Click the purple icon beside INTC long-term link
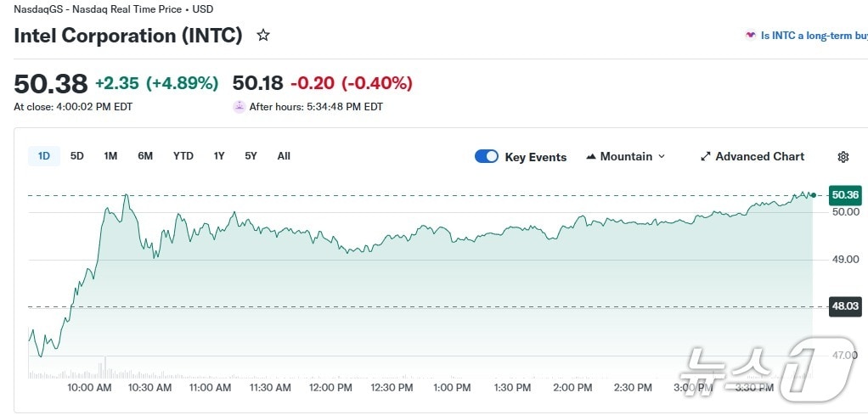This screenshot has height=415, width=868. (x=750, y=36)
